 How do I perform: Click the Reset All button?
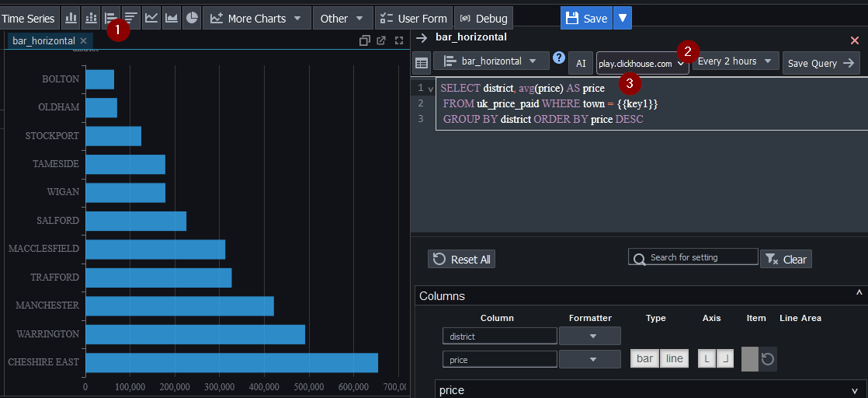point(462,260)
